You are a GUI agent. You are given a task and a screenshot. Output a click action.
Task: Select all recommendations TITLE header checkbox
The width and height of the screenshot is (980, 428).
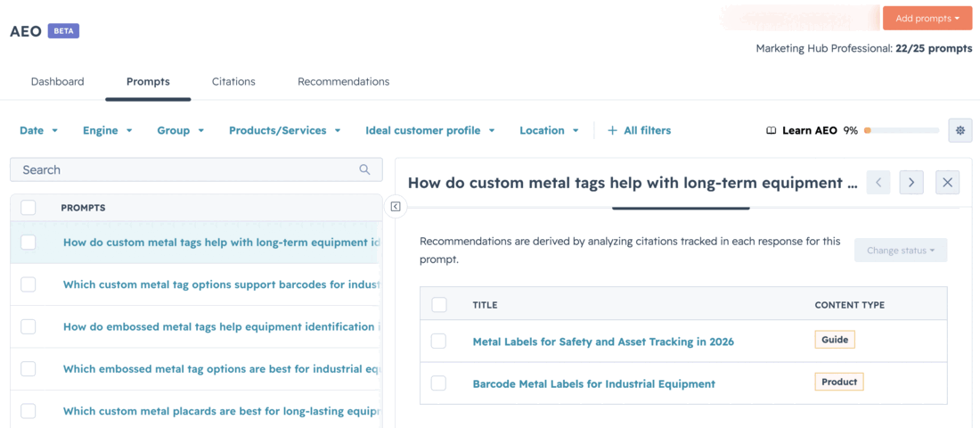coord(439,305)
